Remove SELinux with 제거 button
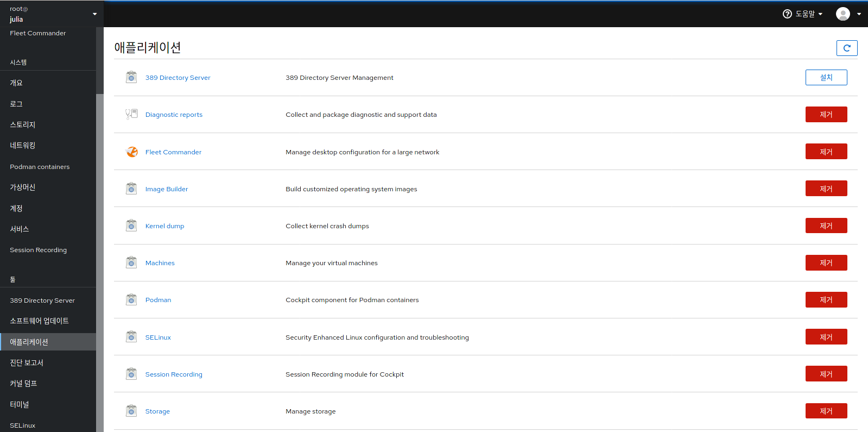868x432 pixels. point(826,337)
